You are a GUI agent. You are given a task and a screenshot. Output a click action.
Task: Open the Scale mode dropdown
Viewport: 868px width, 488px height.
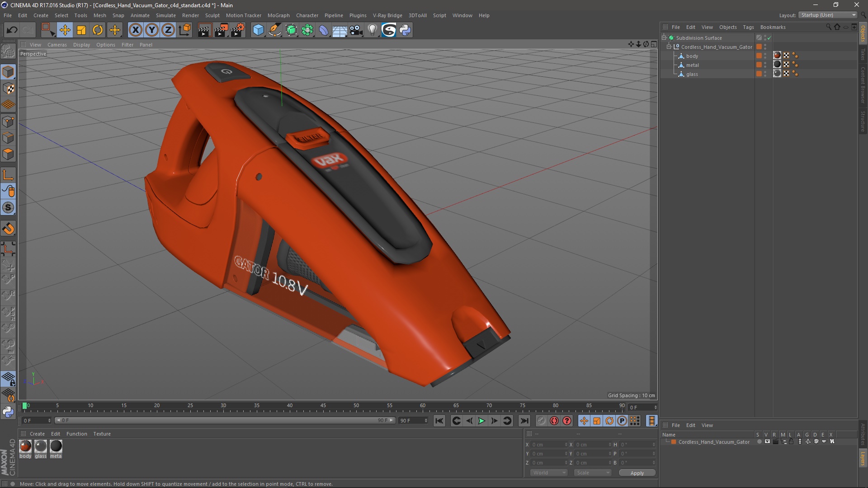[593, 473]
